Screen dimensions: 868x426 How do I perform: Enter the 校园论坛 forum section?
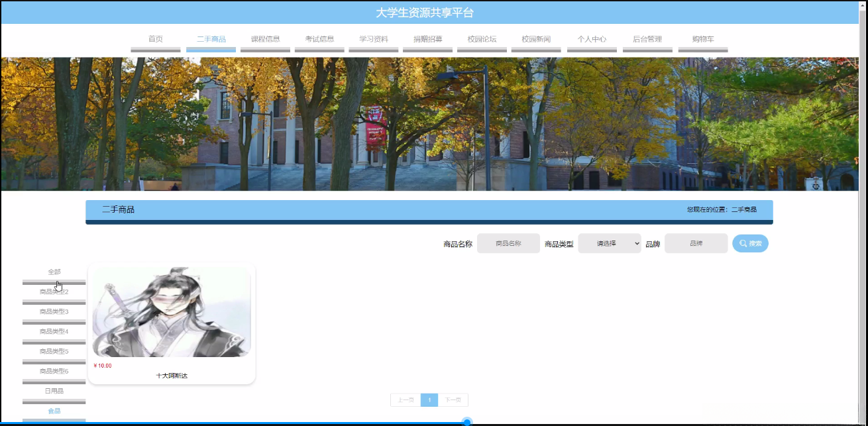pos(482,38)
